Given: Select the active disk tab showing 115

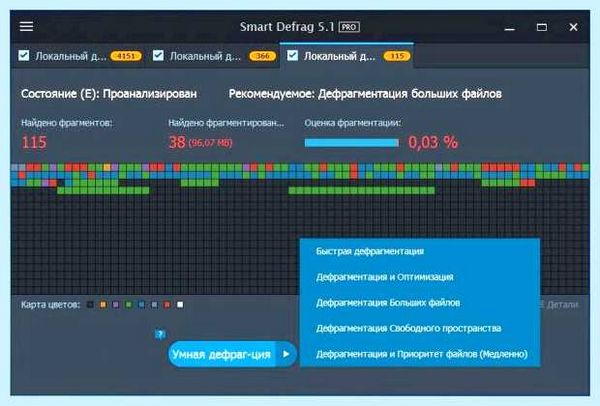Looking at the screenshot, I should tap(347, 56).
